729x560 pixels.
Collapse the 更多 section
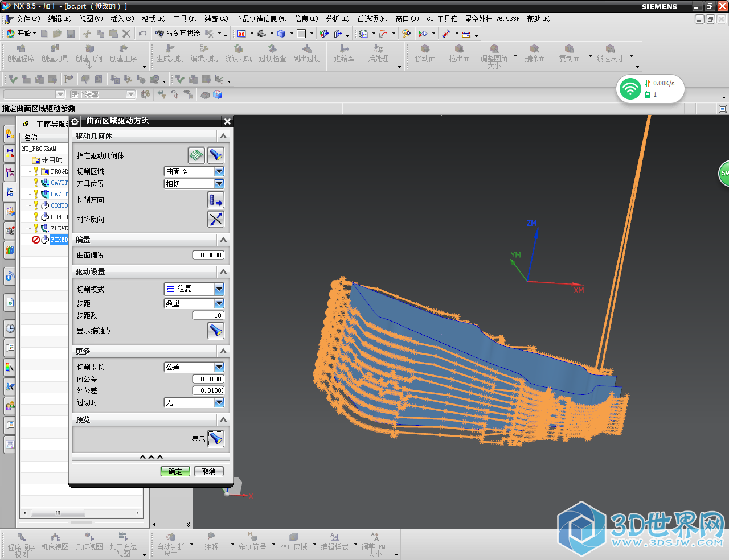point(223,351)
